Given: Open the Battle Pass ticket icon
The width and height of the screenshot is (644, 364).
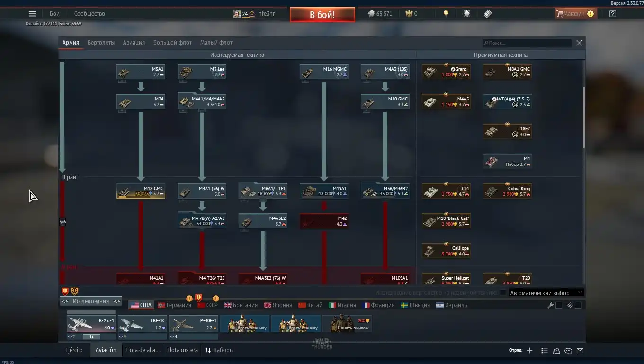Looking at the screenshot, I should pyautogui.click(x=488, y=14).
